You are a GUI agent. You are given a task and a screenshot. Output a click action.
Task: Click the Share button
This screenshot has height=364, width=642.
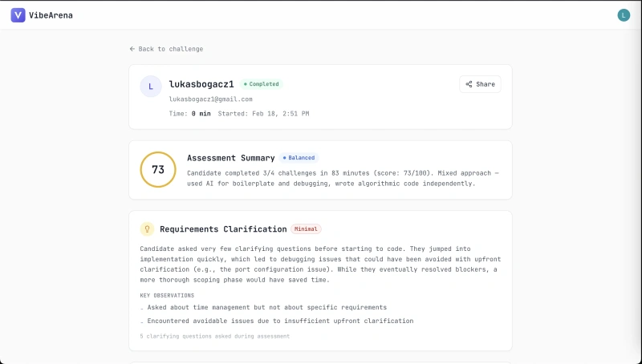480,84
